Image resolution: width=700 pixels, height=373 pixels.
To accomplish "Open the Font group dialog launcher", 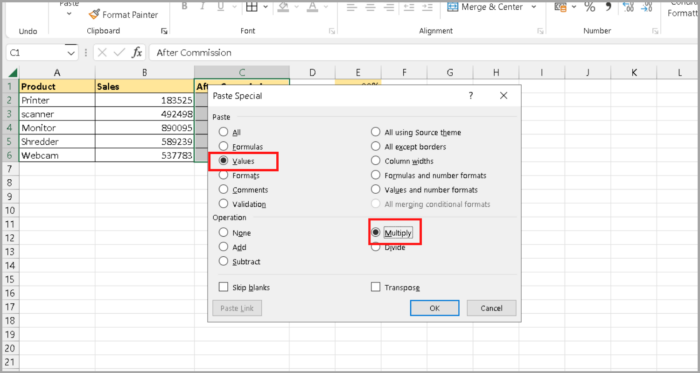I will 332,31.
